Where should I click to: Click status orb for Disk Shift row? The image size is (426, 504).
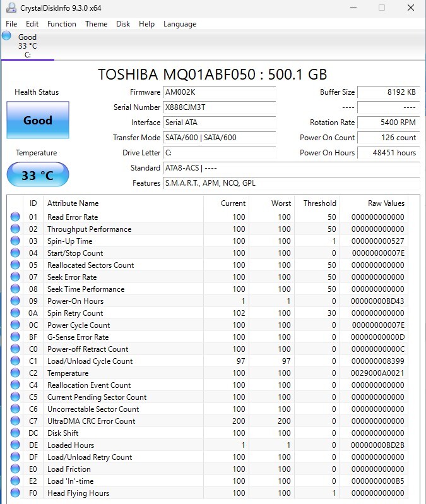[15, 433]
